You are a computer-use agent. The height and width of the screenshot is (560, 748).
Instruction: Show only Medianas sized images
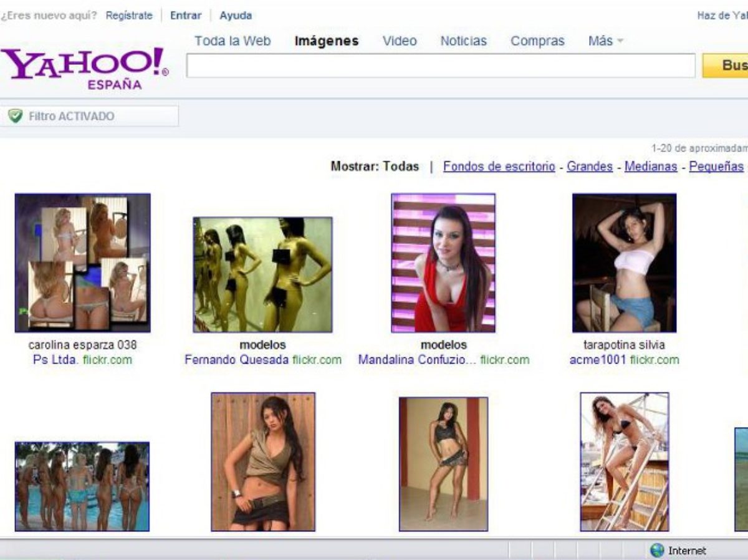pos(651,167)
